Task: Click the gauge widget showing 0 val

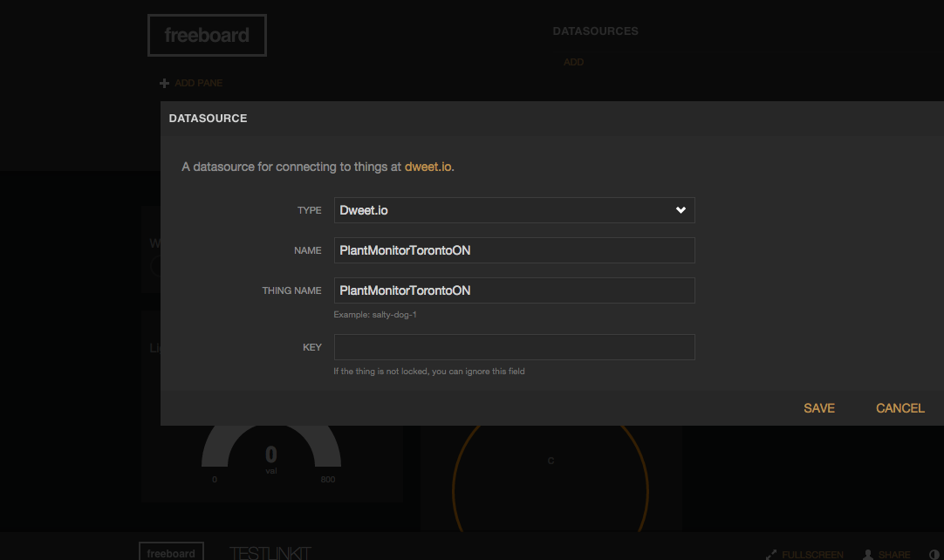Action: (x=271, y=454)
